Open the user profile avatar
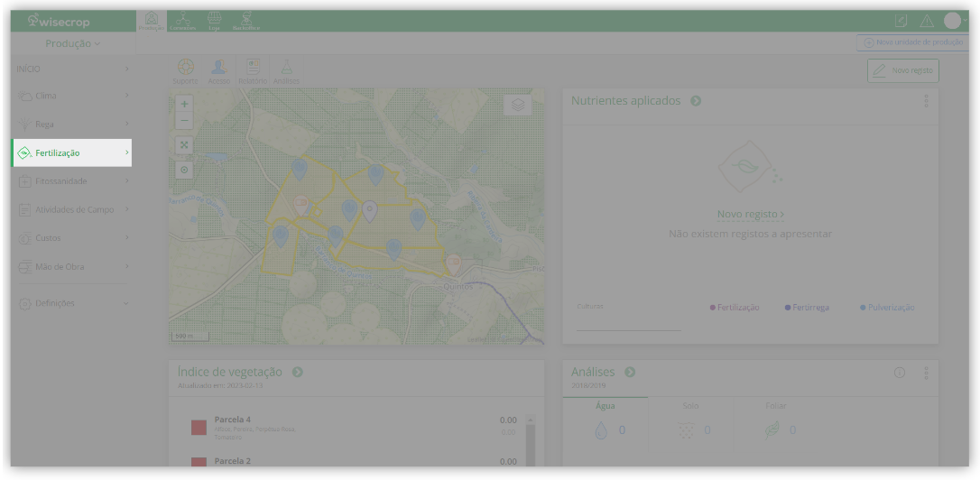The height and width of the screenshot is (480, 980). coord(952,21)
